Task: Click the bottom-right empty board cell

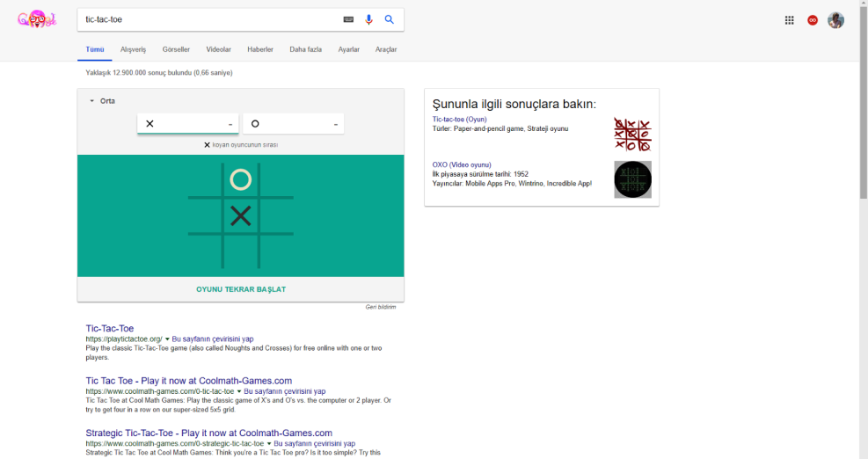Action: 277,251
